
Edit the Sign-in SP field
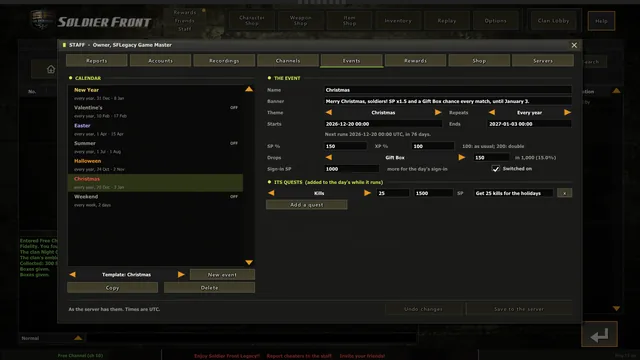351,169
